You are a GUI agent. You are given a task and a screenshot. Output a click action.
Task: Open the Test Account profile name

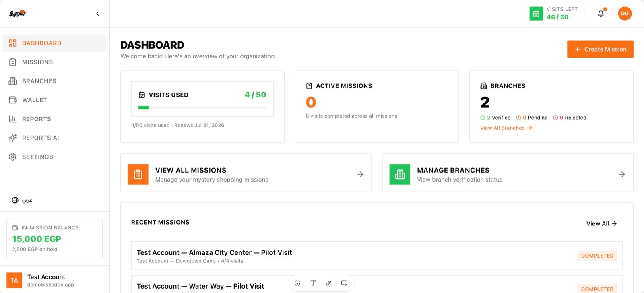(46, 277)
